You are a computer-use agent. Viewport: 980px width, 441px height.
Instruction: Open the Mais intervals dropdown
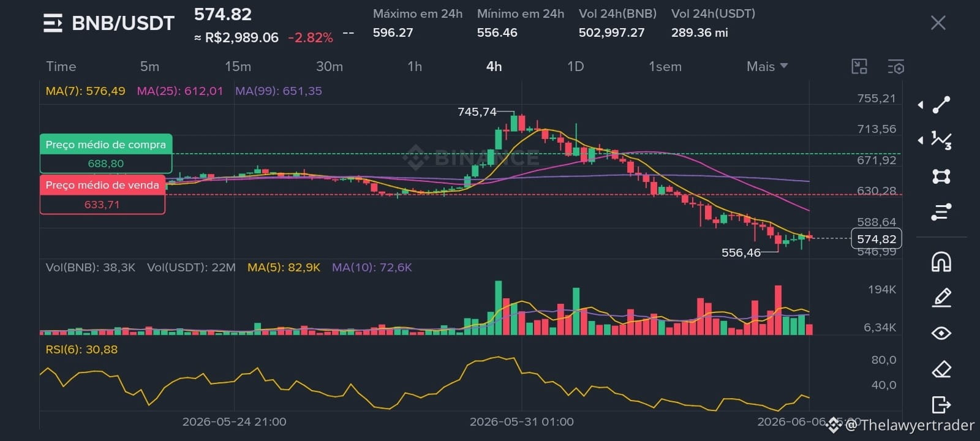tap(767, 66)
